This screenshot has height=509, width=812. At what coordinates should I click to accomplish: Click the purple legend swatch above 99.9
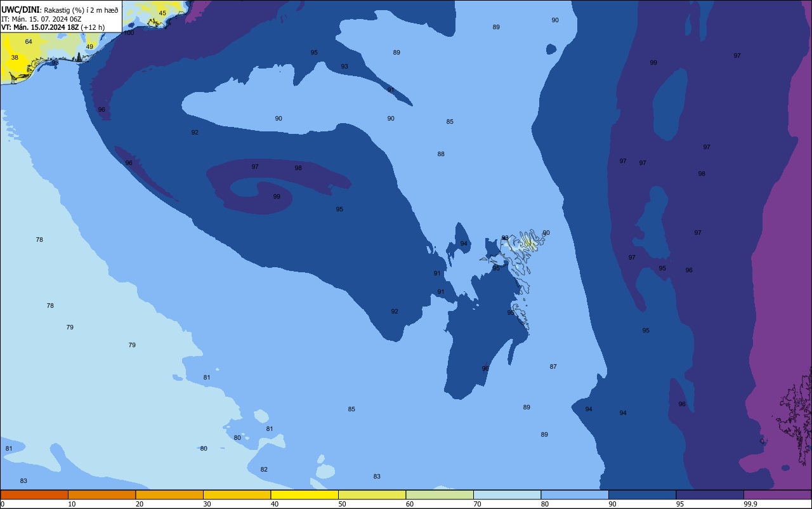778,494
